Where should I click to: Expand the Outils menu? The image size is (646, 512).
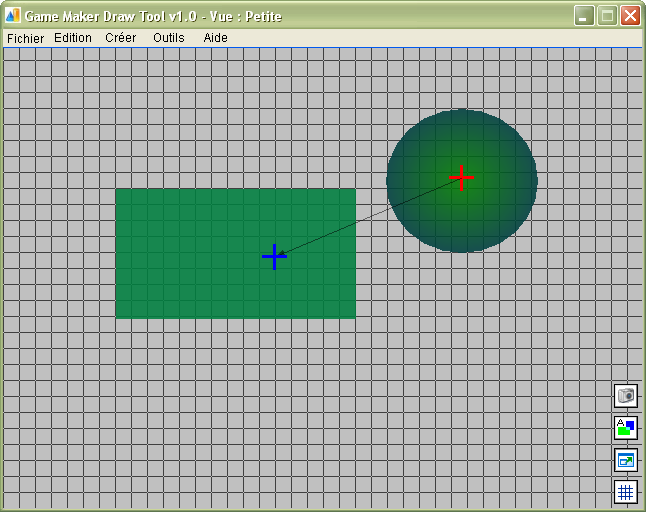click(169, 38)
